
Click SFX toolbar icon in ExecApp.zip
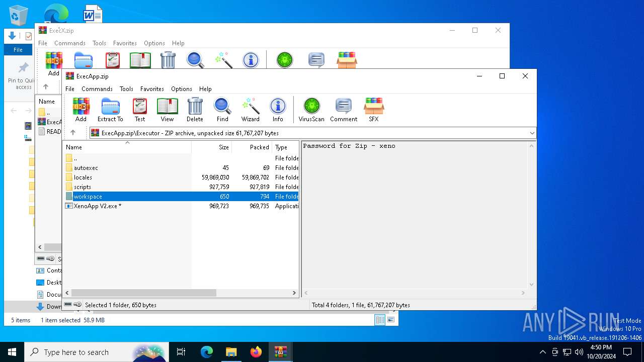click(374, 110)
